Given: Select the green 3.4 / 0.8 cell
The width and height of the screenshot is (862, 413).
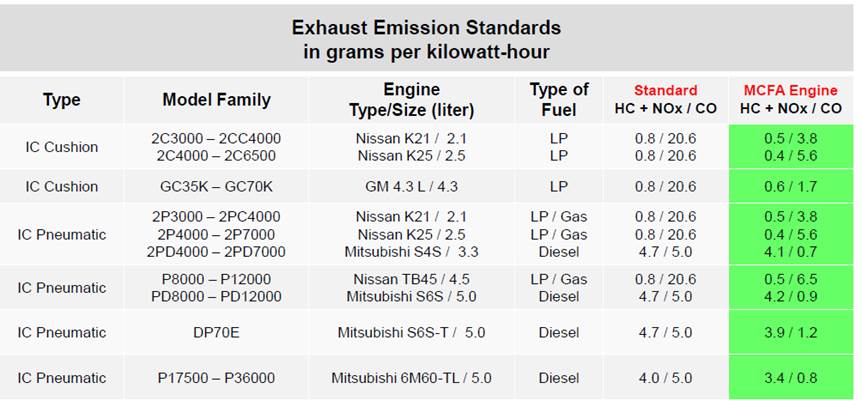Looking at the screenshot, I should (791, 378).
